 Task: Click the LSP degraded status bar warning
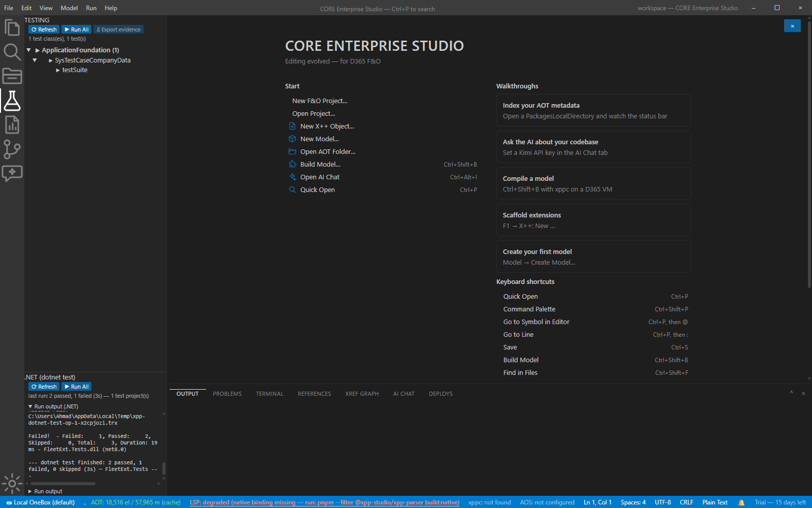(x=324, y=502)
